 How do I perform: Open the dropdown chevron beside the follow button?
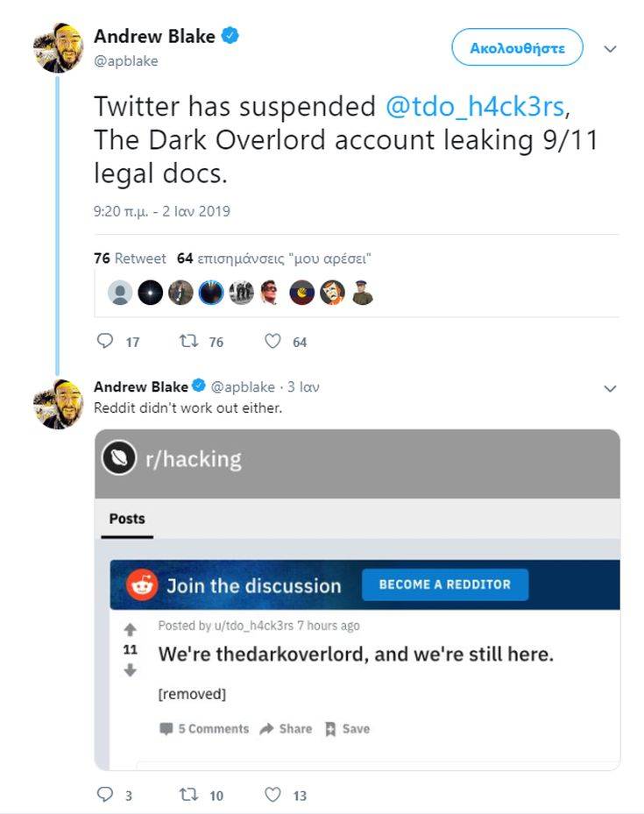611,49
